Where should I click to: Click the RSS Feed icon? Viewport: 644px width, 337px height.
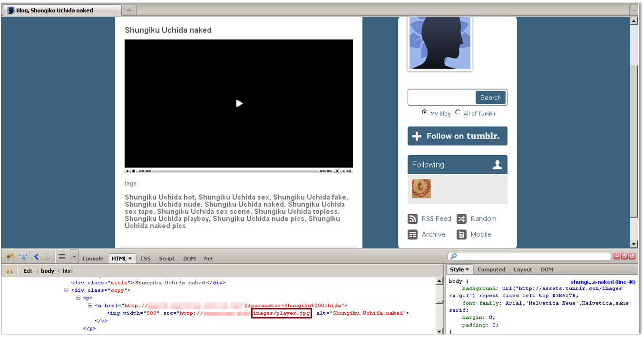[412, 219]
